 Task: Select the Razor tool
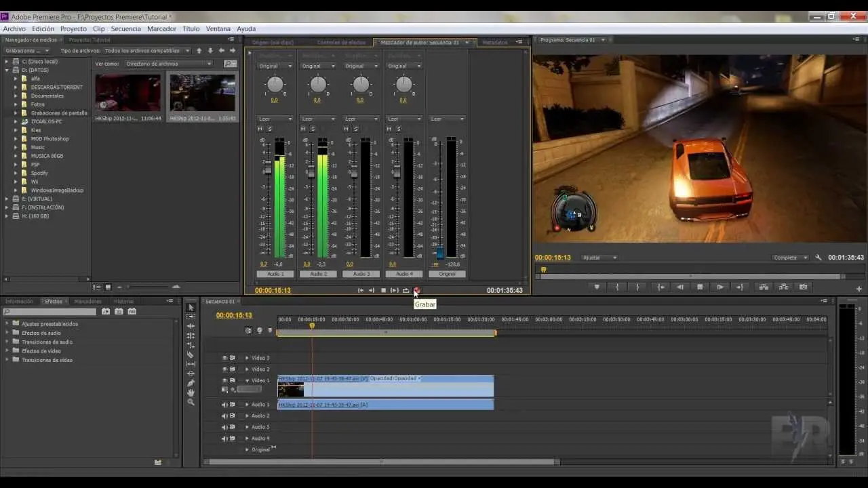191,354
